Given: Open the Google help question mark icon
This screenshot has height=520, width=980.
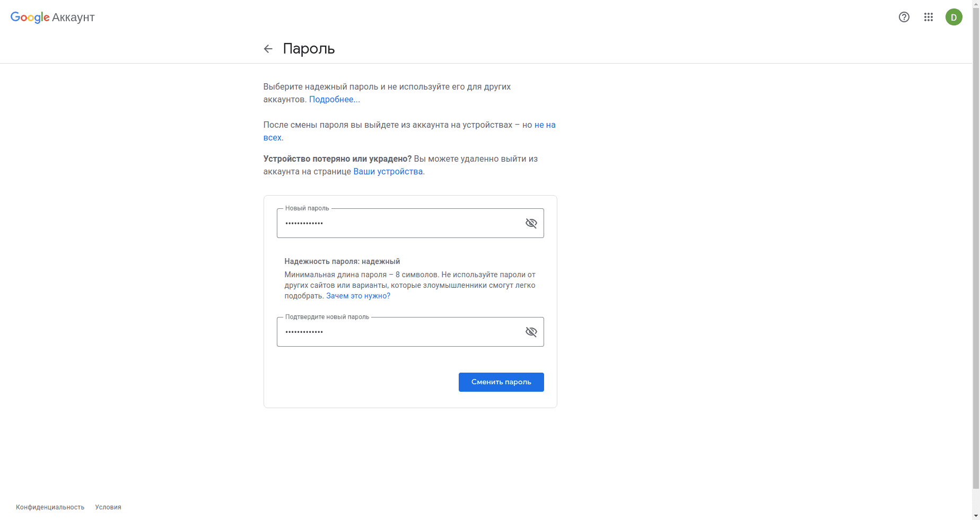Looking at the screenshot, I should click(x=904, y=17).
